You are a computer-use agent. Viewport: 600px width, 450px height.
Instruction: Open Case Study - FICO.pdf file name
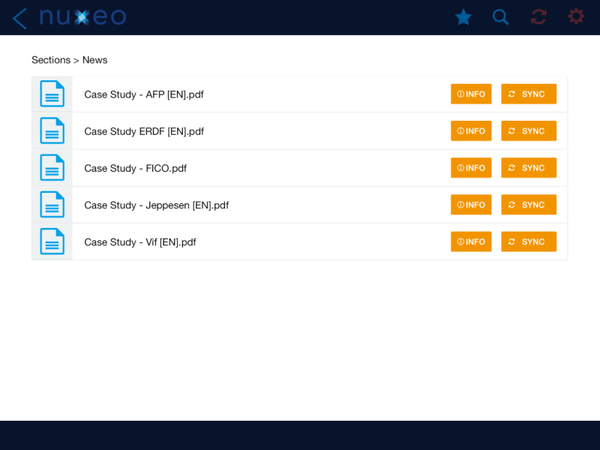click(135, 168)
